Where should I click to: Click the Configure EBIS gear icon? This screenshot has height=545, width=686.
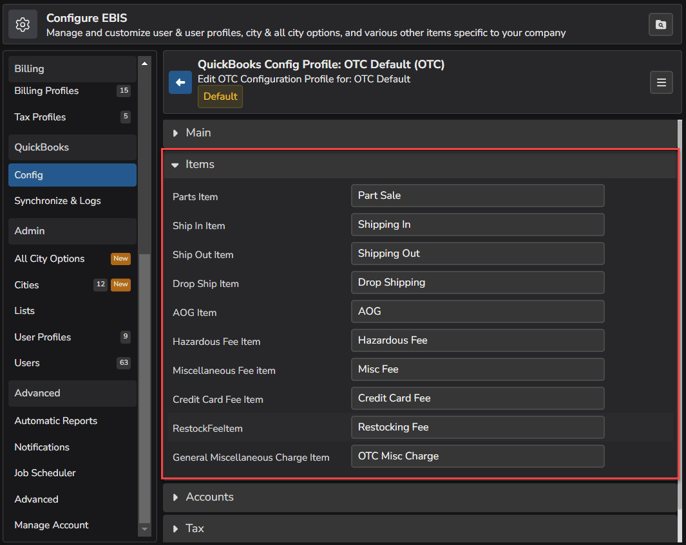23,24
